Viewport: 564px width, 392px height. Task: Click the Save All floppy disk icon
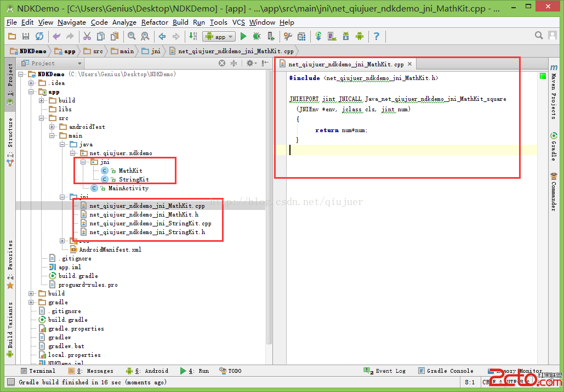click(26, 37)
